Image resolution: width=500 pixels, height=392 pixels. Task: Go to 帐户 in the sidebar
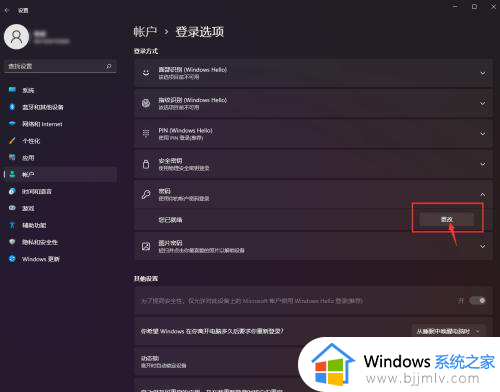pos(60,174)
